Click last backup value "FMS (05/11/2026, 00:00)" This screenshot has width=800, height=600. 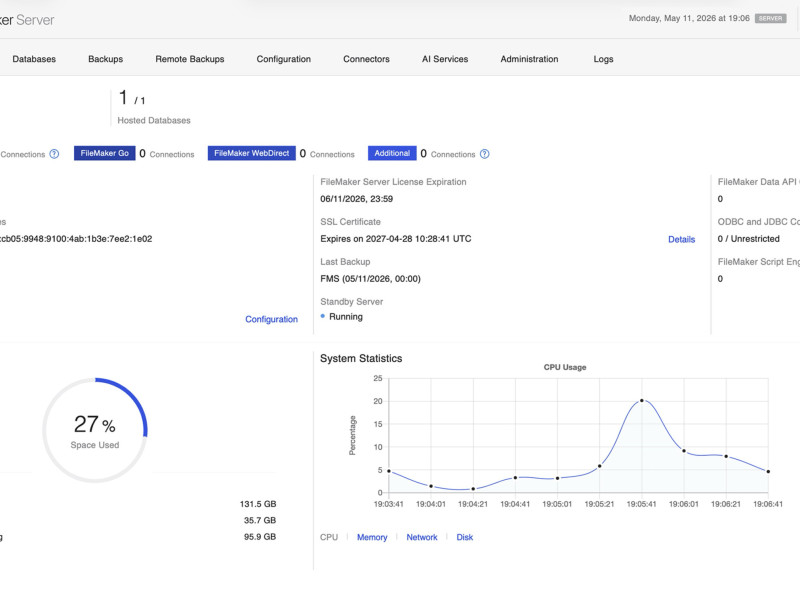370,279
